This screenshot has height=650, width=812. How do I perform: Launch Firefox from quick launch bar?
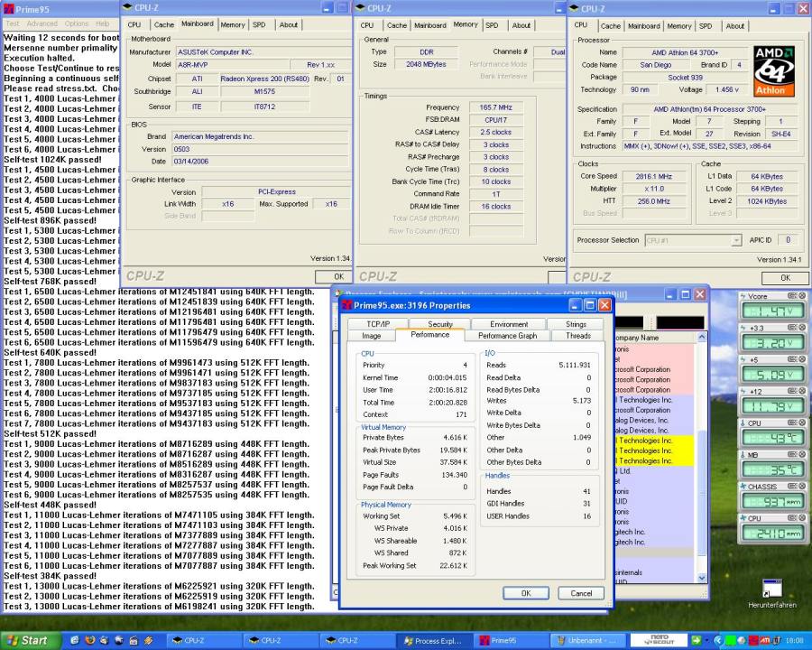[x=89, y=640]
